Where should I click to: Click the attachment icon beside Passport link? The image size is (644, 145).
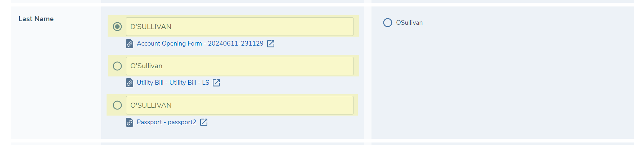130,122
